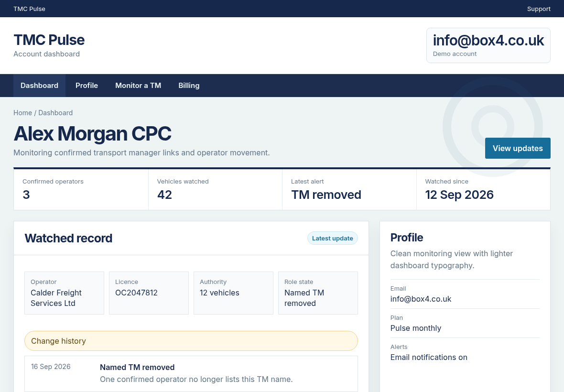The height and width of the screenshot is (392, 564).
Task: Click the Alex Morgan CPC title
Action: point(92,134)
